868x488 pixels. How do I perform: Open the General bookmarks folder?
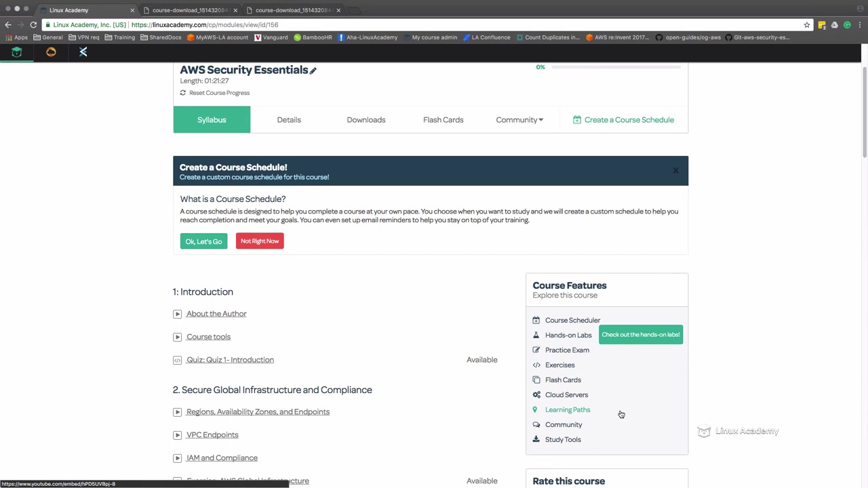tap(48, 37)
